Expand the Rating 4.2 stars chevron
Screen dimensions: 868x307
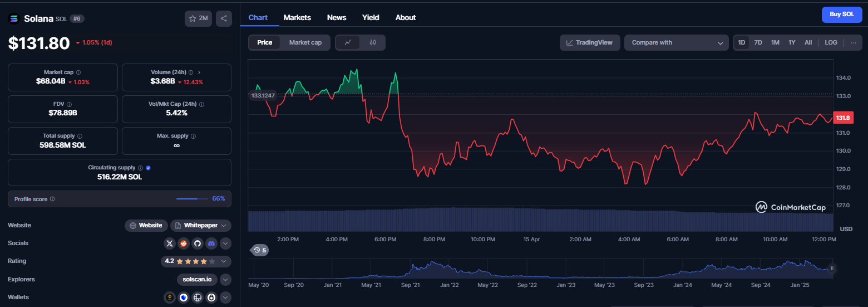(224, 261)
